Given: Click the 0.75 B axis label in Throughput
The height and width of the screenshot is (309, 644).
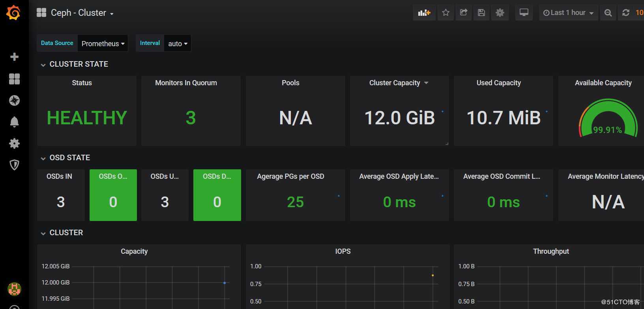Looking at the screenshot, I should coord(466,284).
